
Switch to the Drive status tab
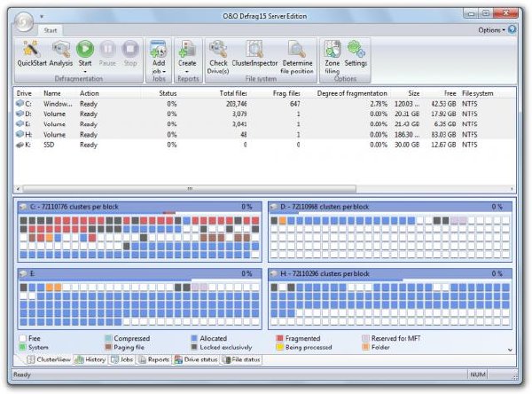(x=196, y=359)
